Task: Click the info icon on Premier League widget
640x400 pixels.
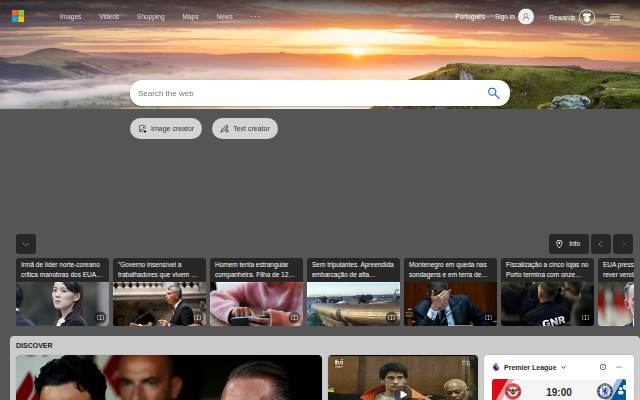Action: (603, 367)
